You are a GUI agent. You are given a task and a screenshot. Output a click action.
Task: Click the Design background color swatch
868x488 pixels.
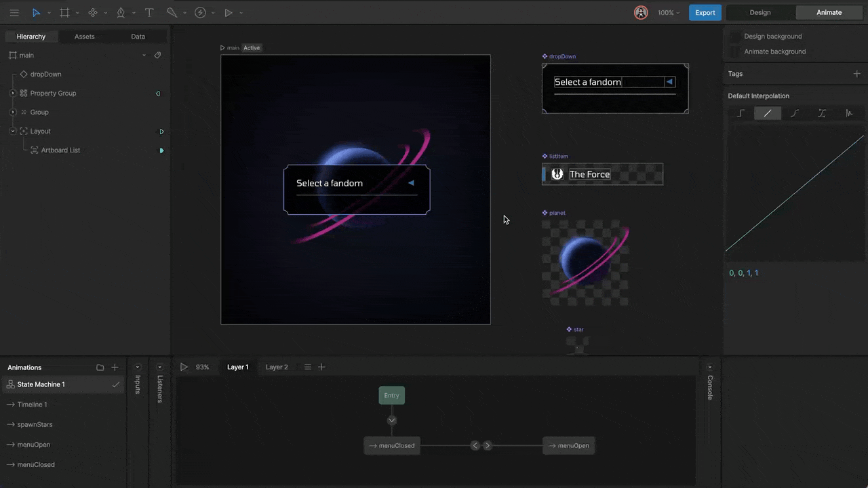(x=735, y=37)
